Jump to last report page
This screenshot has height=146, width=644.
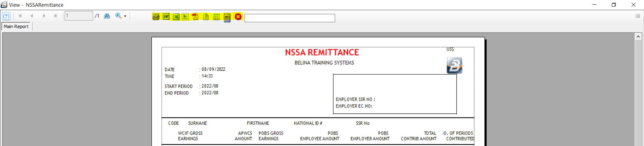click(x=56, y=16)
